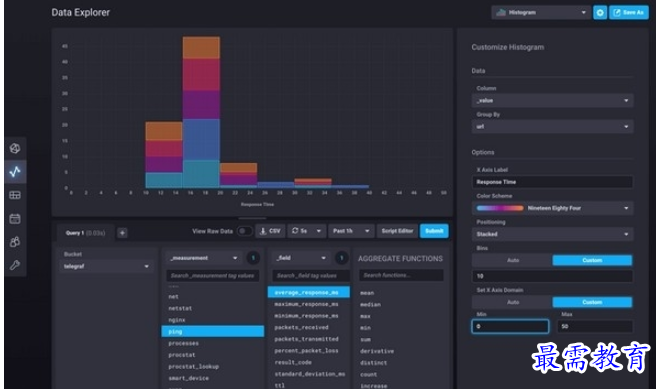This screenshot has height=389, width=656.
Task: Select the Query 1 tab
Action: tap(85, 233)
